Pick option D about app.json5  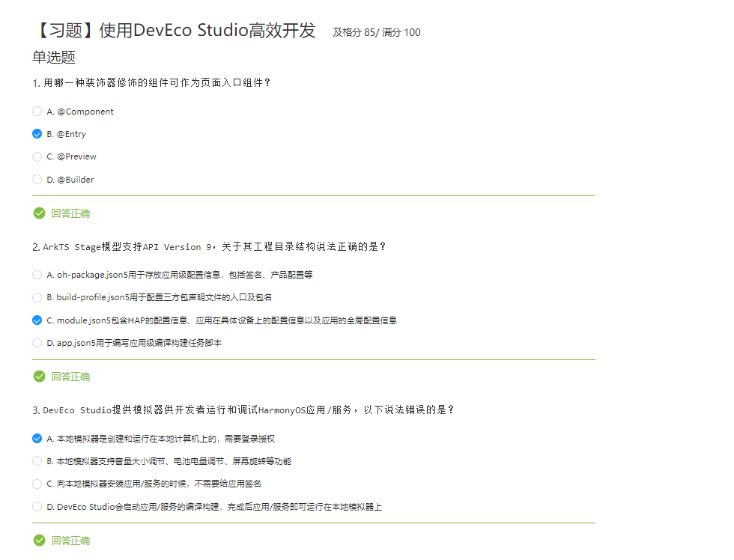point(37,343)
